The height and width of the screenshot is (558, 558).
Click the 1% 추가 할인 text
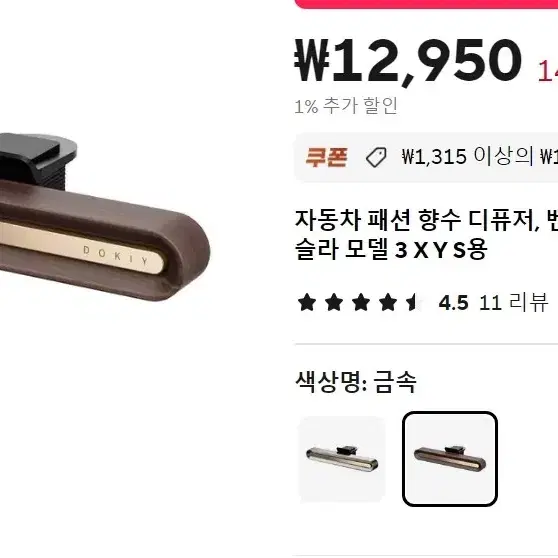coord(346,106)
